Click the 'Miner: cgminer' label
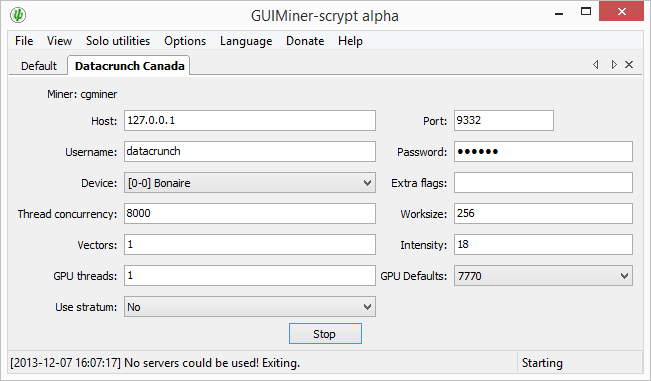The image size is (651, 381). (x=82, y=94)
